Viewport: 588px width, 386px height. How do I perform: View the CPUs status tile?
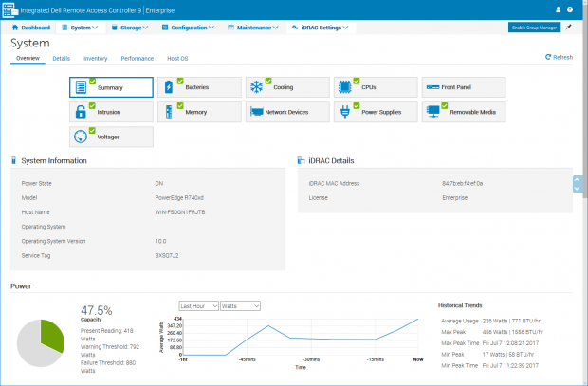click(x=376, y=86)
